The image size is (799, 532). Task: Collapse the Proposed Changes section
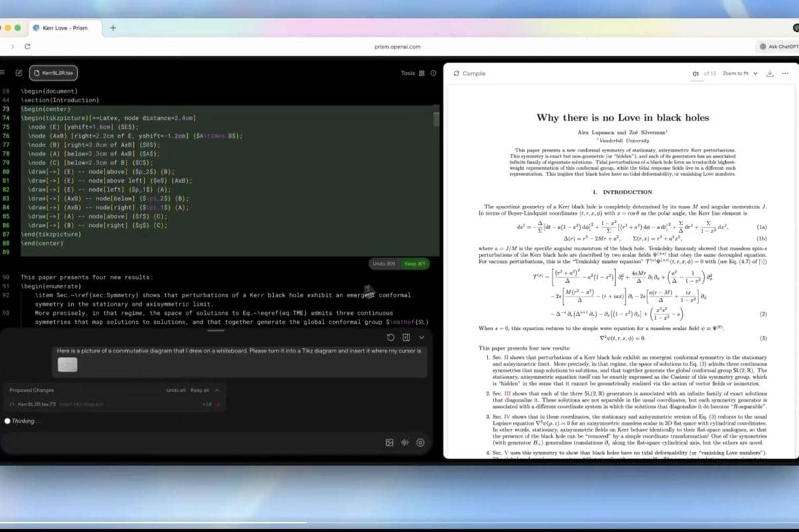coord(217,390)
